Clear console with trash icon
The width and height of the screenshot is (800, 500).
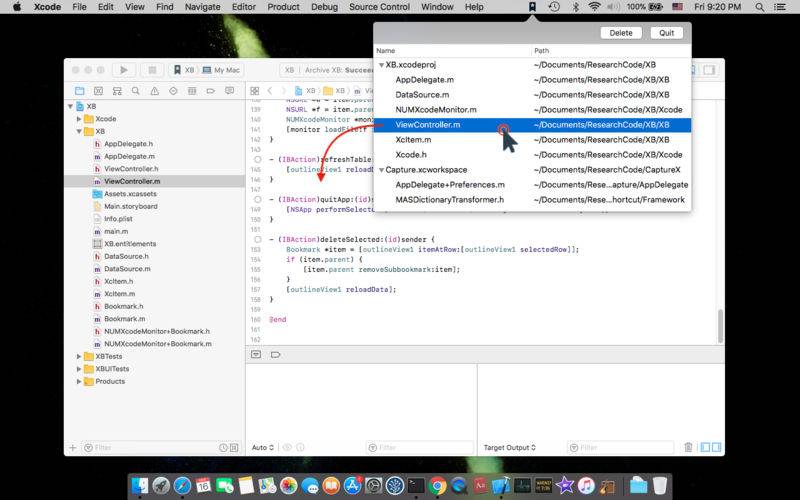(688, 447)
